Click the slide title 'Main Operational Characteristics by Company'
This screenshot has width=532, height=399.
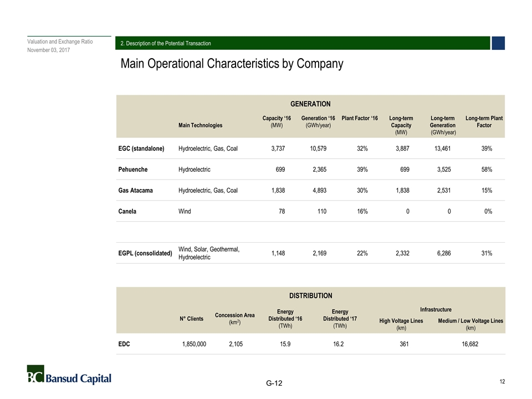[x=232, y=64]
